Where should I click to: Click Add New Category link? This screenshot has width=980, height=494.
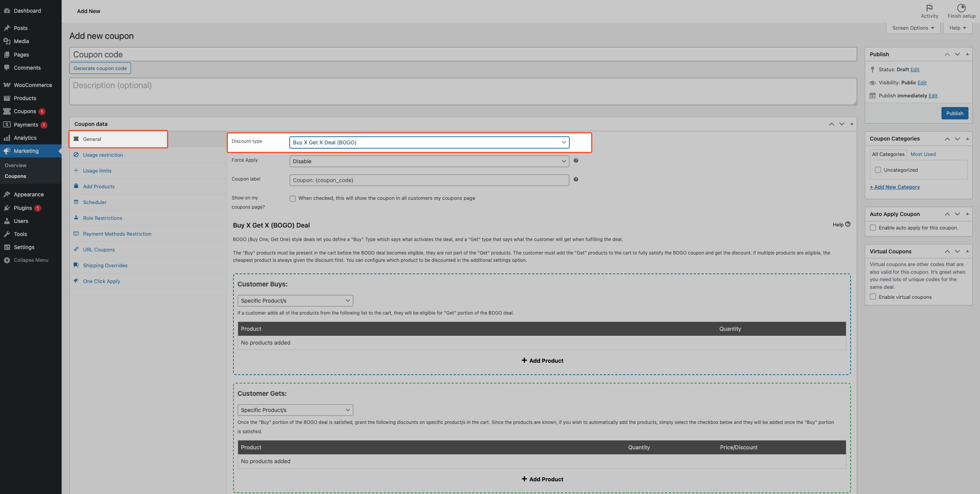coord(894,187)
